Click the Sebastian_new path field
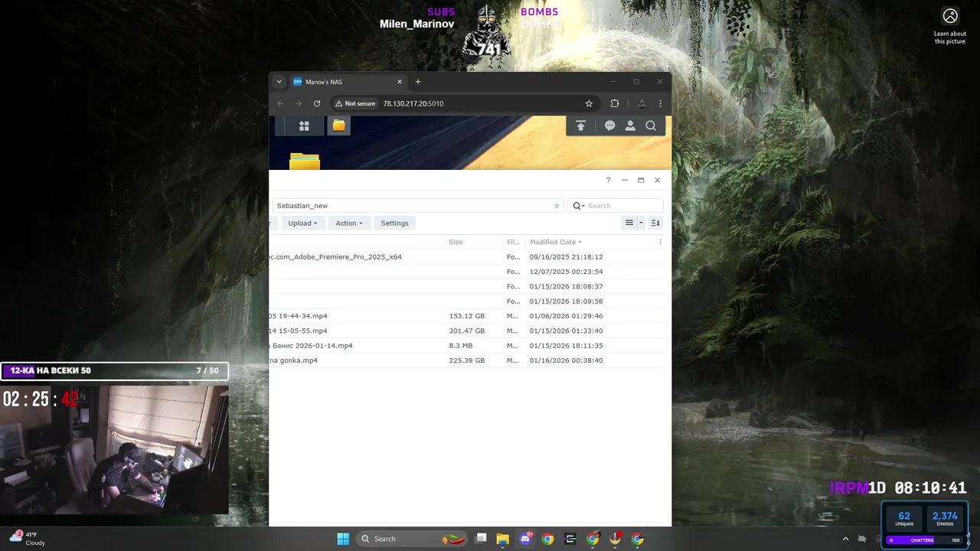Viewport: 980px width, 551px height. 418,206
